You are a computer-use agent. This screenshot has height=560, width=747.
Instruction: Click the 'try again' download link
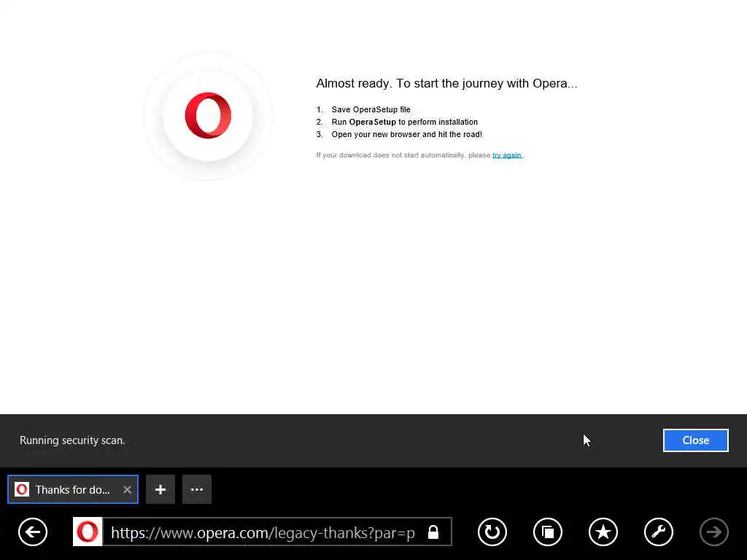pyautogui.click(x=507, y=155)
